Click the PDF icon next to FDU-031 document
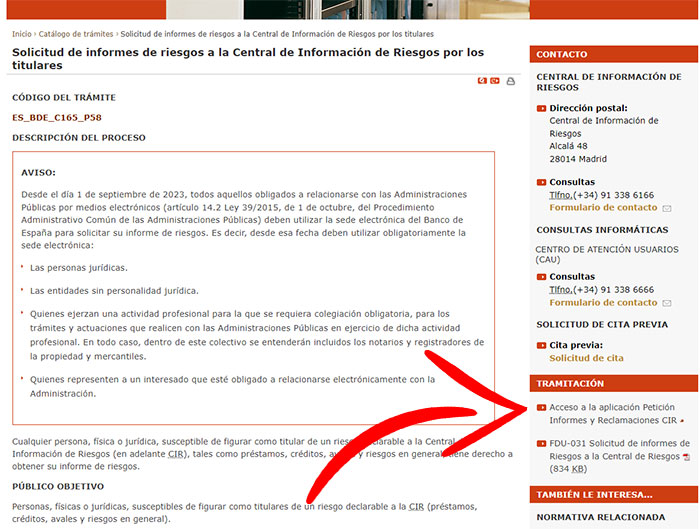Screen dimensions: 700x529 tap(686, 456)
